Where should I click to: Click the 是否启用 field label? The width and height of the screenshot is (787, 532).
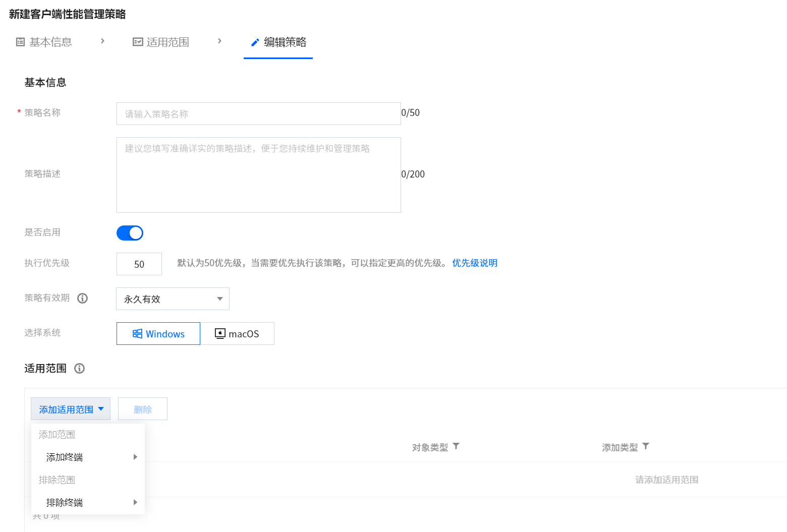pos(42,232)
